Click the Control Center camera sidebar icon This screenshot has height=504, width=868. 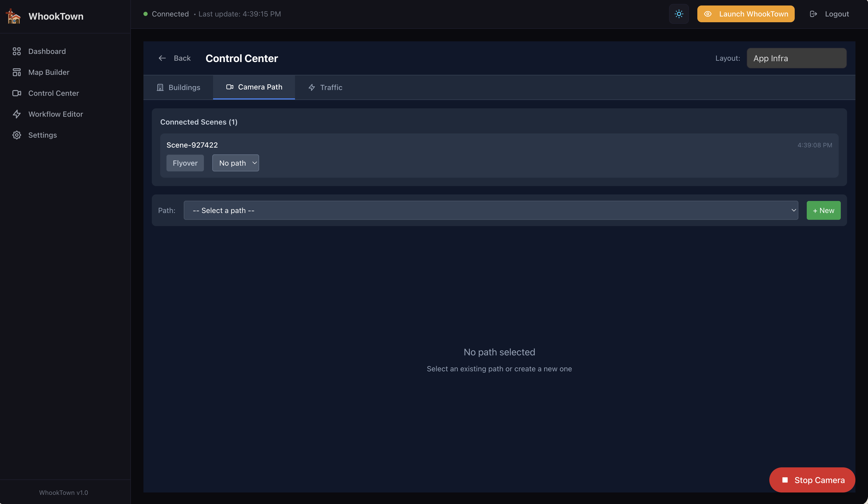[16, 93]
